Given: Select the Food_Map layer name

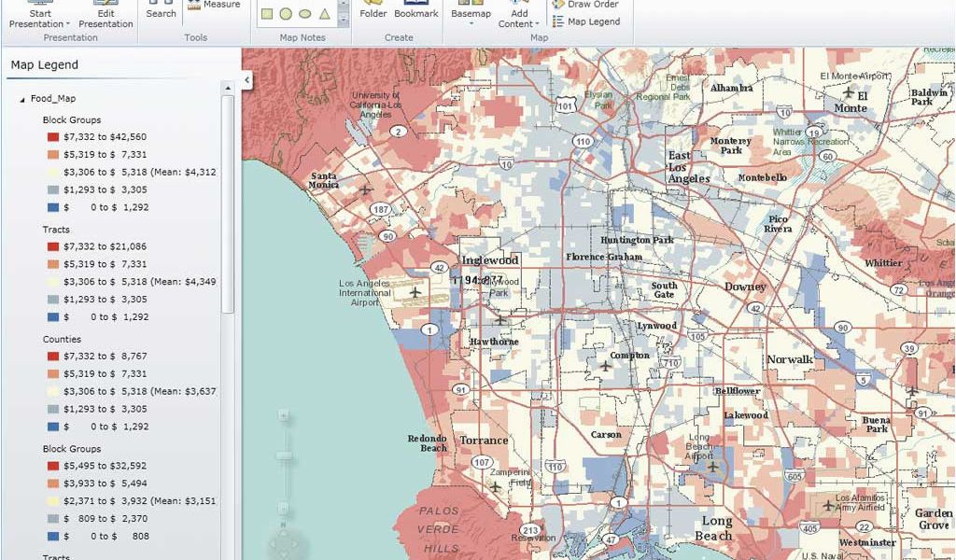Looking at the screenshot, I should (x=53, y=99).
